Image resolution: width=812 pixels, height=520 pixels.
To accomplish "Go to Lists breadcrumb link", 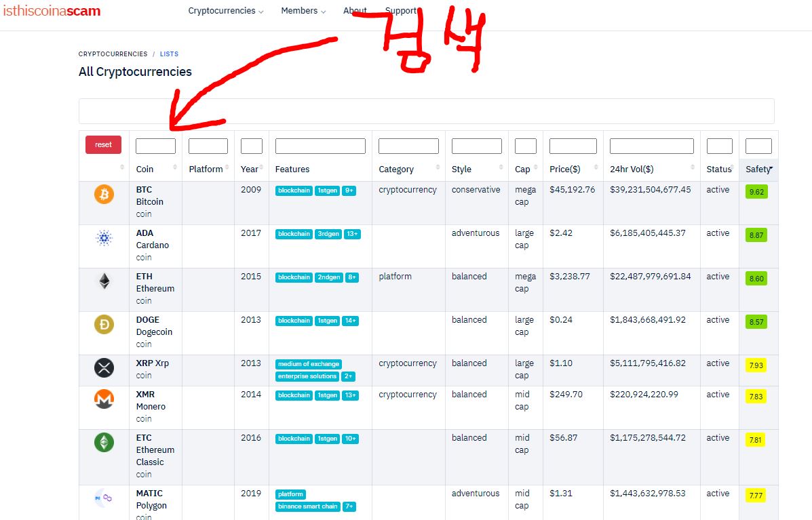I will click(x=169, y=54).
